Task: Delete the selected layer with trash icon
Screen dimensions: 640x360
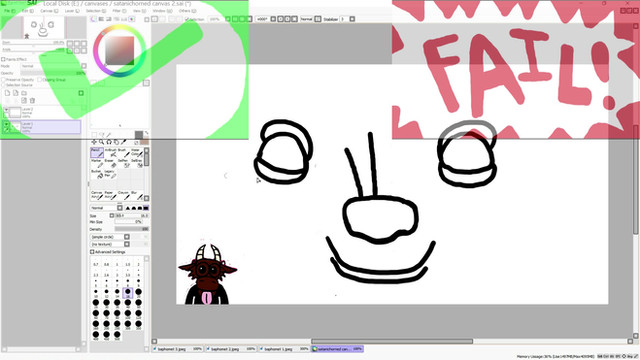Action: (x=32, y=100)
